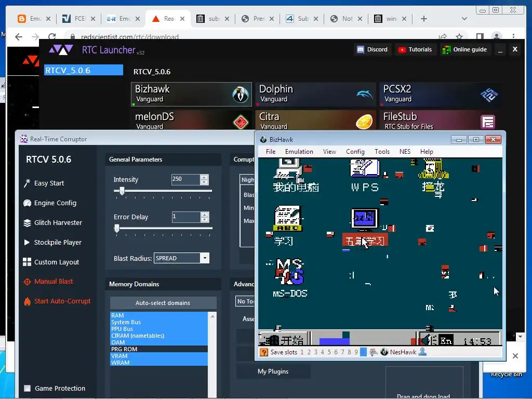Choose save slot 5 in BizHawk
532x399 pixels.
point(329,352)
